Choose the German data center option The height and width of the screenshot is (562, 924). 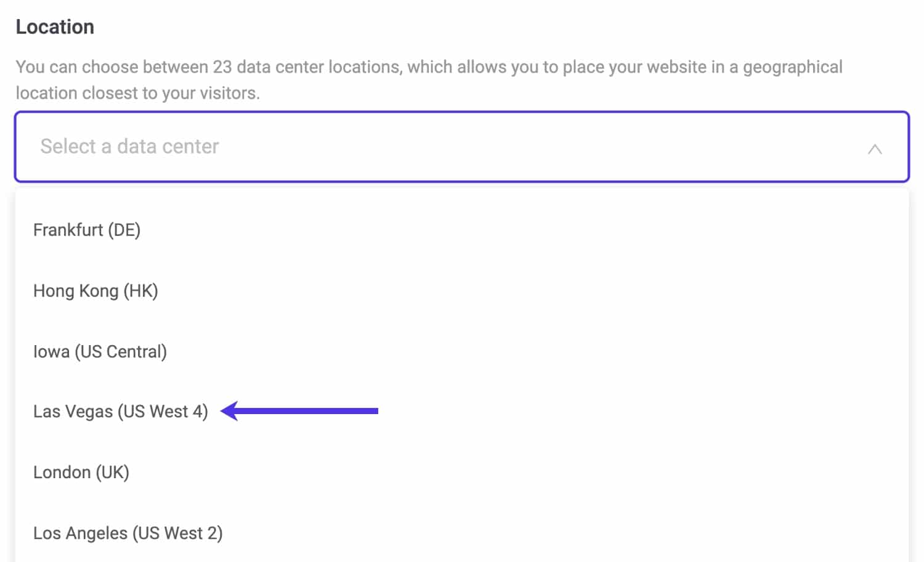pyautogui.click(x=87, y=230)
